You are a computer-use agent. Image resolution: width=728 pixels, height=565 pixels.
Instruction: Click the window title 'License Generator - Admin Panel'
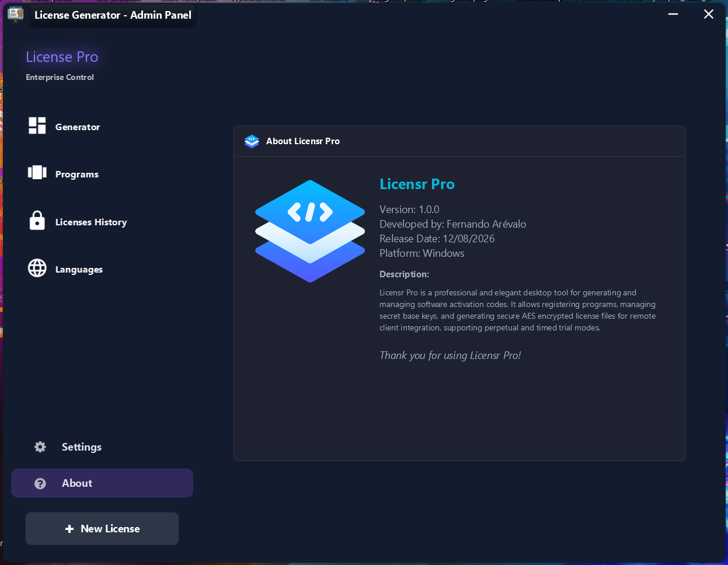tap(113, 15)
